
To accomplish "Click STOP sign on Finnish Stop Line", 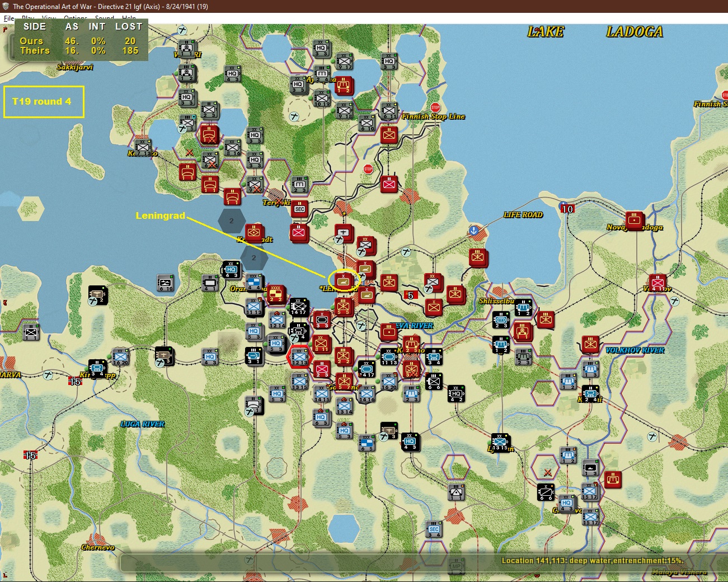I will point(435,107).
